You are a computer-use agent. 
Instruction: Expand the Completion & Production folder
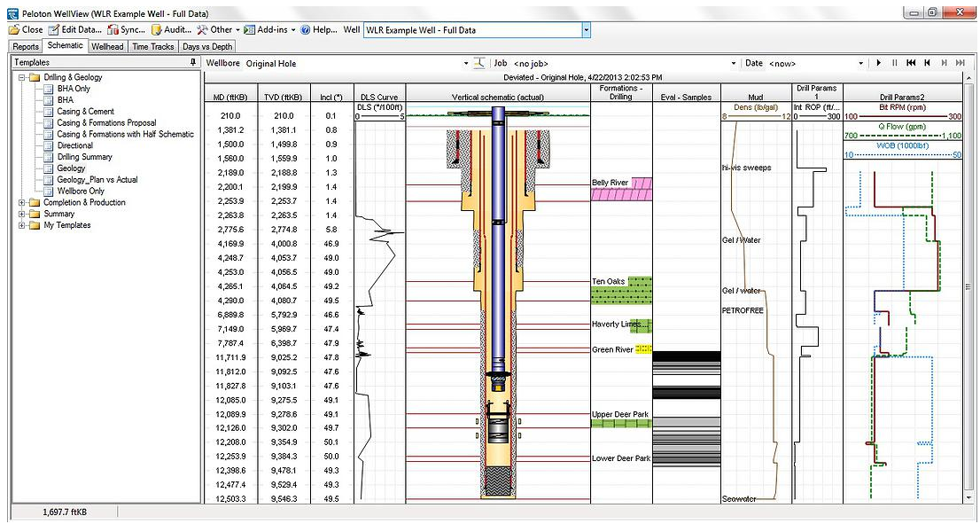[x=22, y=203]
